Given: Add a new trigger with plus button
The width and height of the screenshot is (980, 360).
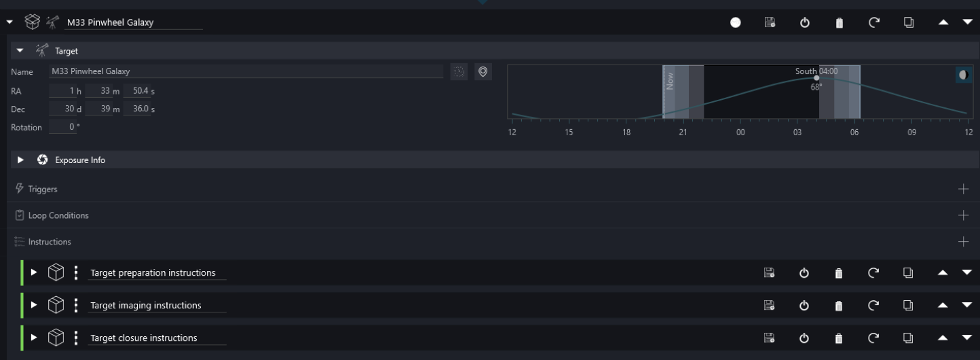Looking at the screenshot, I should click(964, 189).
